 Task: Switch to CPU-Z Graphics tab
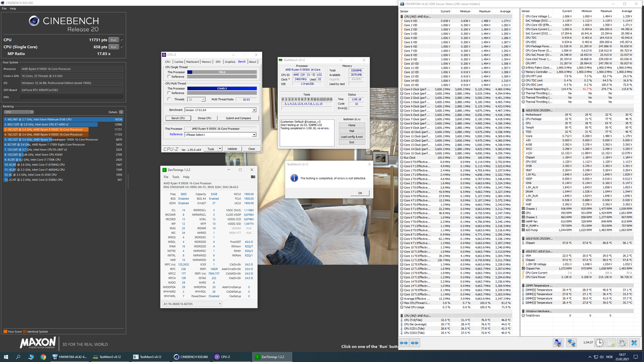230,62
